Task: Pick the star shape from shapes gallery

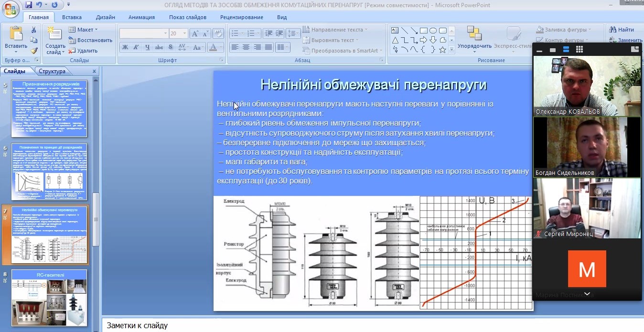Action: (442, 50)
